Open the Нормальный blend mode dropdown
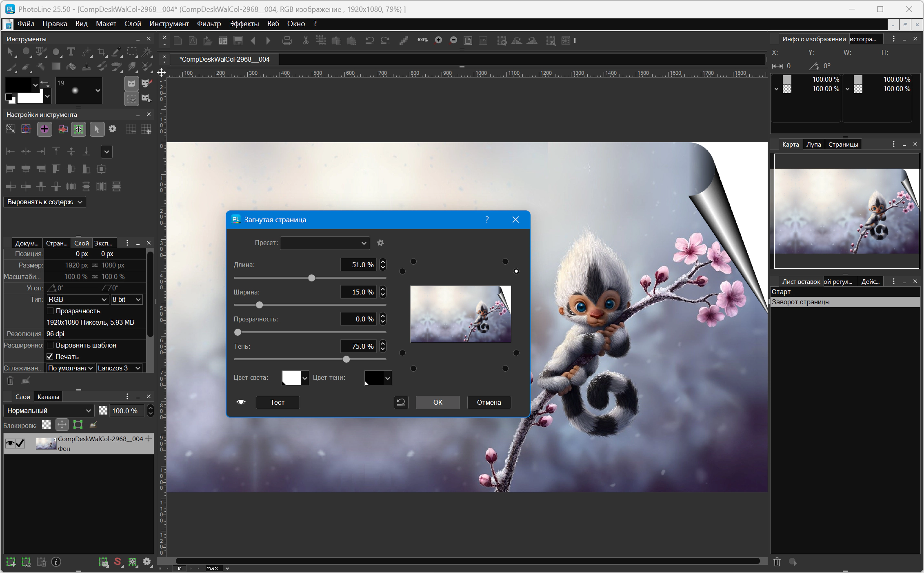The image size is (924, 573). 49,410
